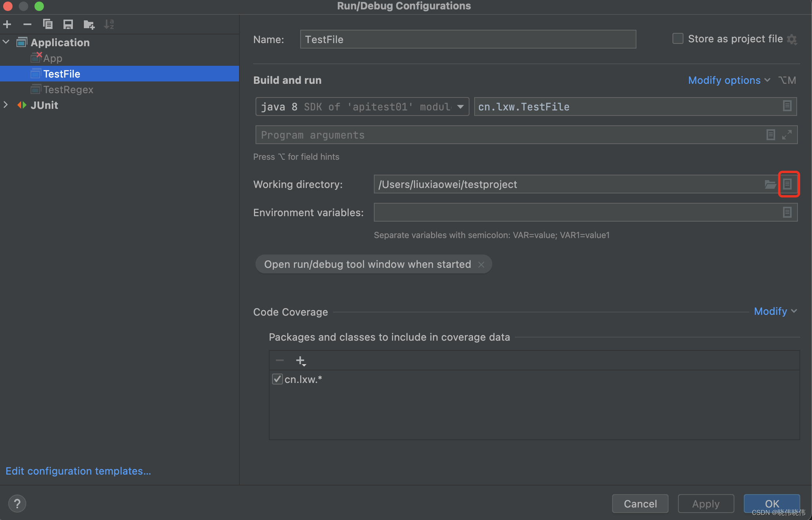
Task: Add a new run configuration
Action: point(7,24)
